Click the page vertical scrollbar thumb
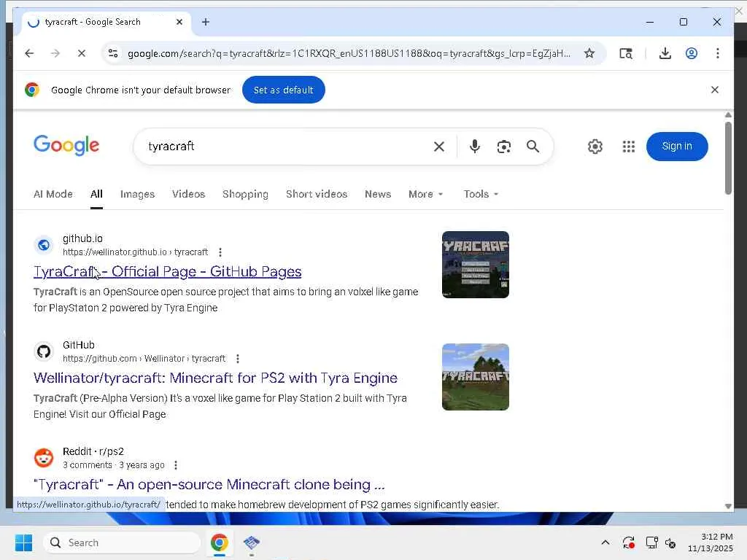The width and height of the screenshot is (747, 560). [x=728, y=158]
